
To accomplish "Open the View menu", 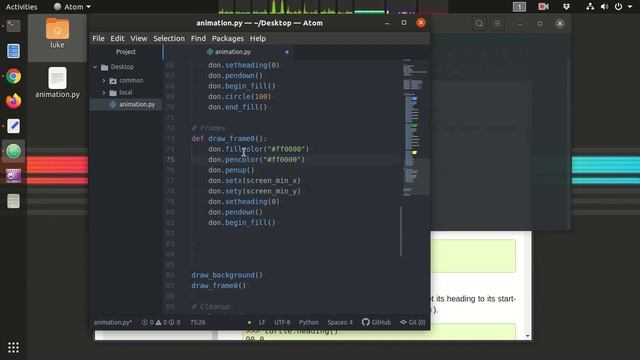I will pyautogui.click(x=139, y=38).
